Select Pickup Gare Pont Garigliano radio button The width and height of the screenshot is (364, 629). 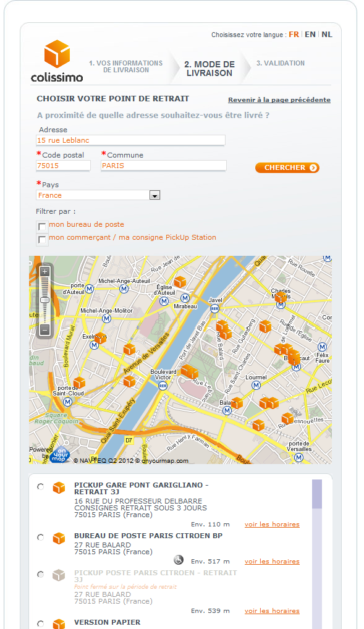[x=41, y=487]
